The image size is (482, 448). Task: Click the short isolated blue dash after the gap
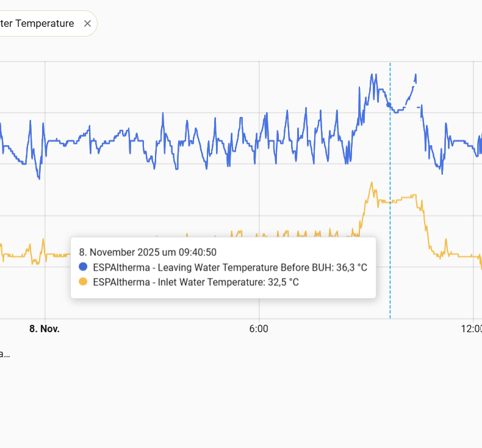419,107
